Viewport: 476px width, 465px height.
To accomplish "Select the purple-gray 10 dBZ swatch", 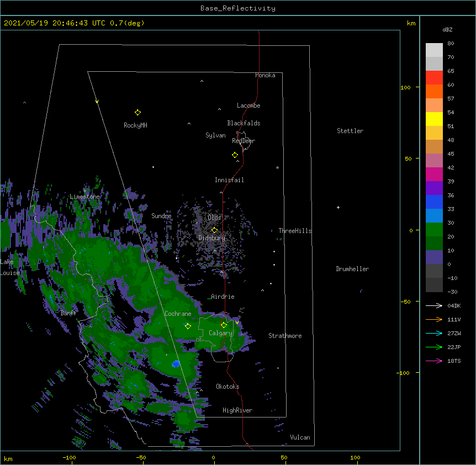I will pyautogui.click(x=434, y=257).
